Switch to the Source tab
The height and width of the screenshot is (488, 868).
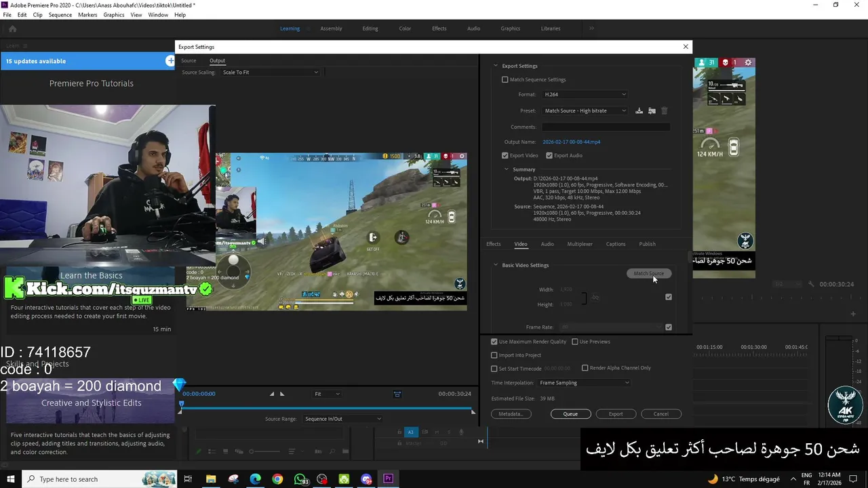189,60
